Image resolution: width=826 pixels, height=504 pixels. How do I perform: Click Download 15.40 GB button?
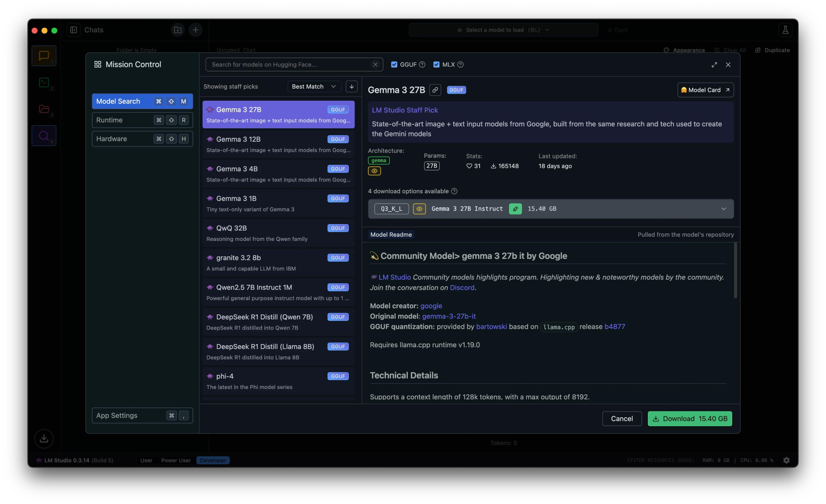tap(690, 419)
